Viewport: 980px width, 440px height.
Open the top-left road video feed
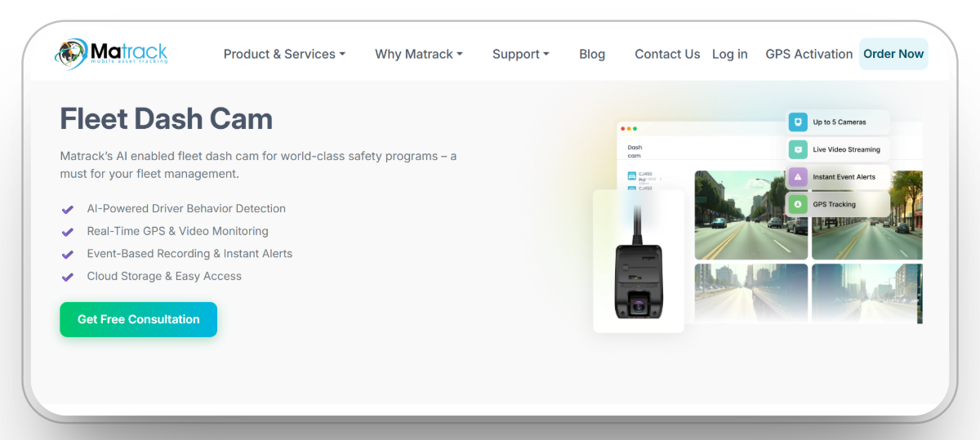coord(751,215)
